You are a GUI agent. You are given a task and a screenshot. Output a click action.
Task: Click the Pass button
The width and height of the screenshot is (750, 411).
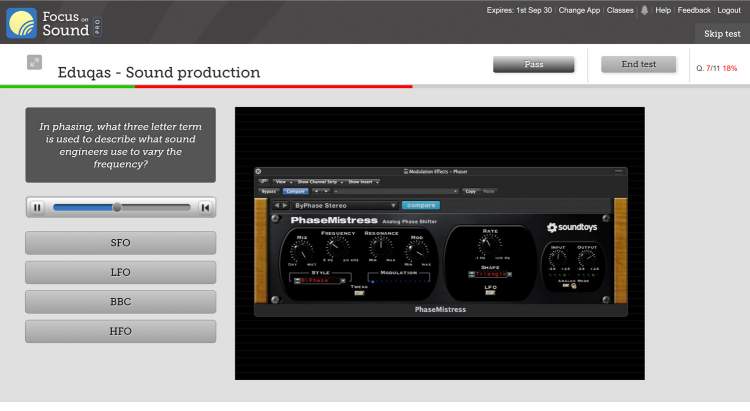[x=533, y=64]
